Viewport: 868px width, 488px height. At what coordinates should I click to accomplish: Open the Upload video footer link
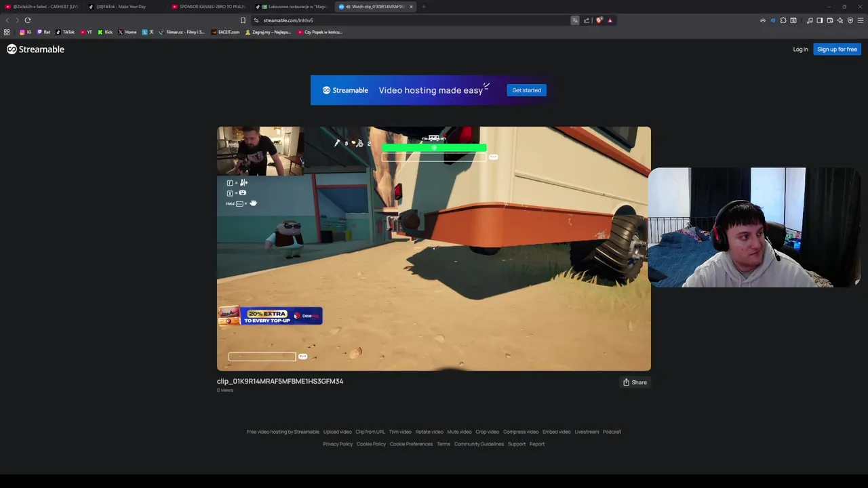(337, 432)
